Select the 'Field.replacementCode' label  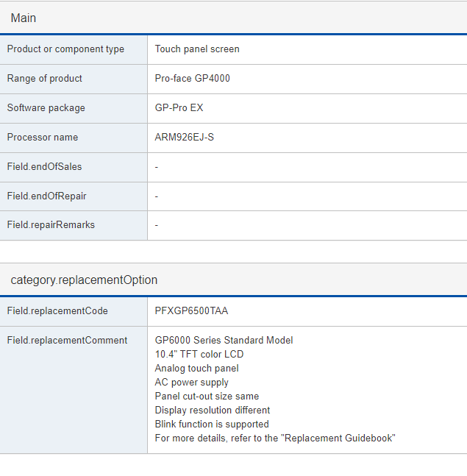[57, 311]
